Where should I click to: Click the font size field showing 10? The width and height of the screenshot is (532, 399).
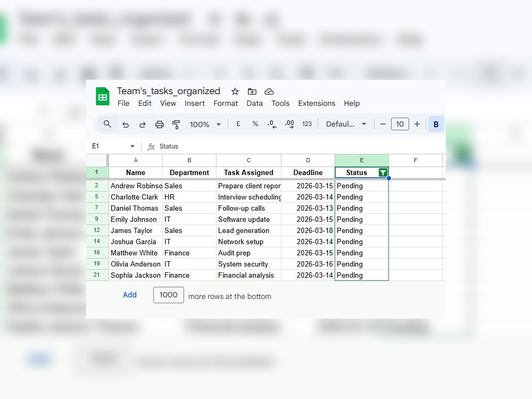click(400, 124)
